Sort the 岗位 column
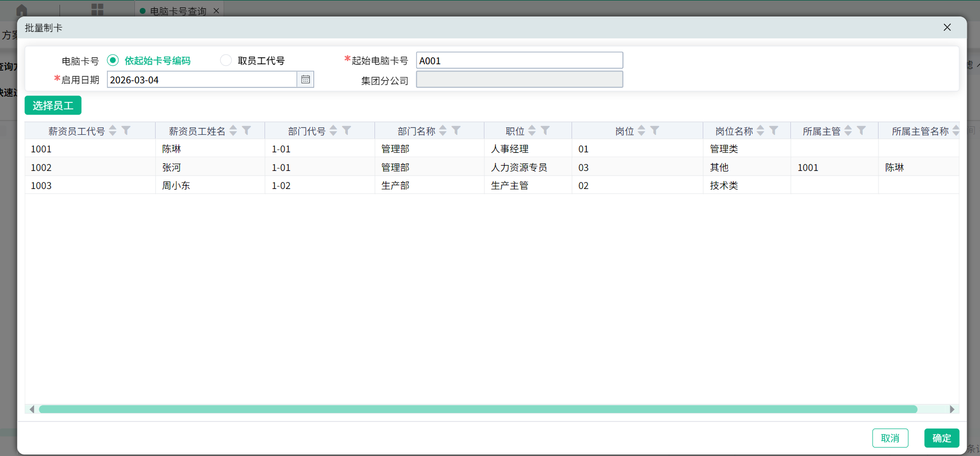Image resolution: width=980 pixels, height=456 pixels. click(x=641, y=131)
